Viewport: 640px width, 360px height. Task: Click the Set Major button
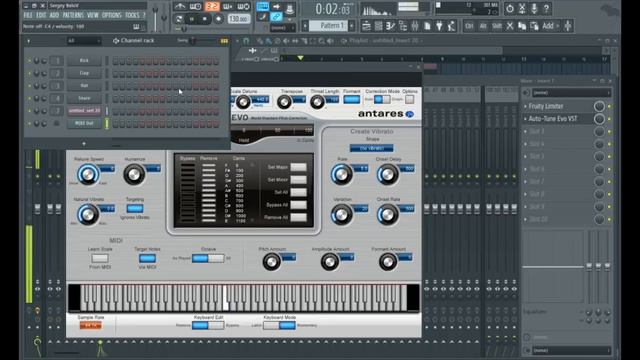pyautogui.click(x=298, y=167)
